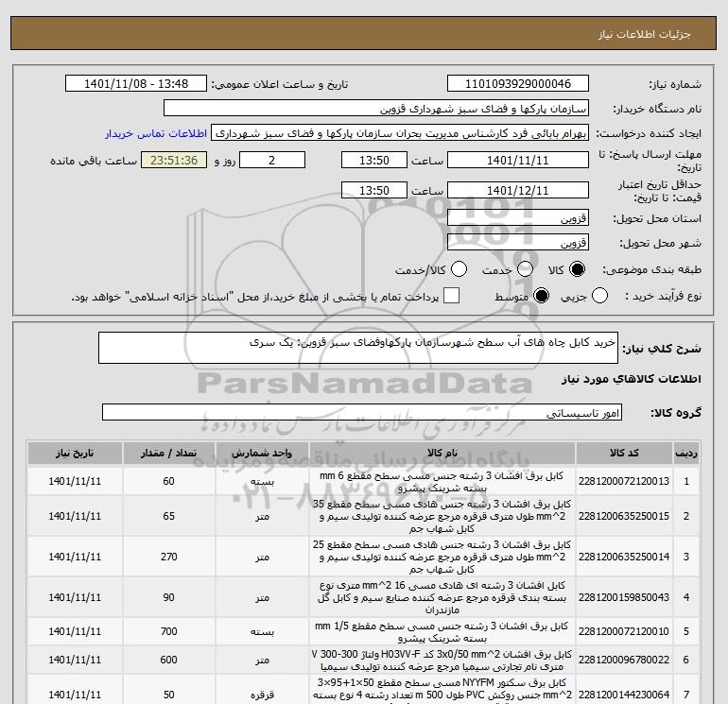The width and height of the screenshot is (728, 704).
Task: Click product code 2281200635250015
Action: tap(624, 517)
